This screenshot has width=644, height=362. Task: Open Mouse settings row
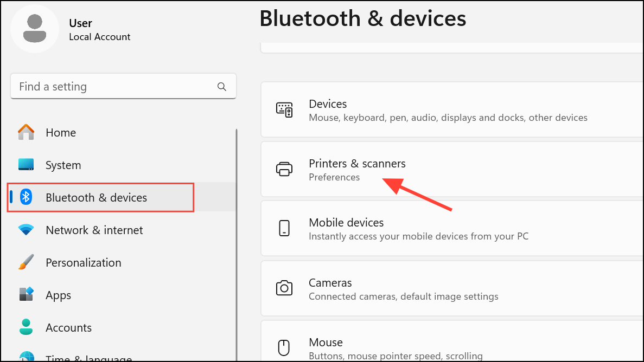[452, 341]
